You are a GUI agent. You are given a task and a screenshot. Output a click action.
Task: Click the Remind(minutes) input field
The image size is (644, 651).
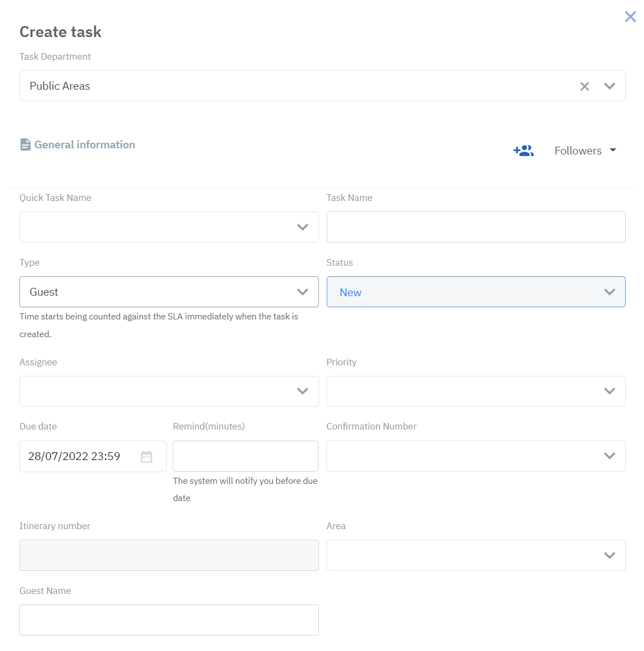245,456
